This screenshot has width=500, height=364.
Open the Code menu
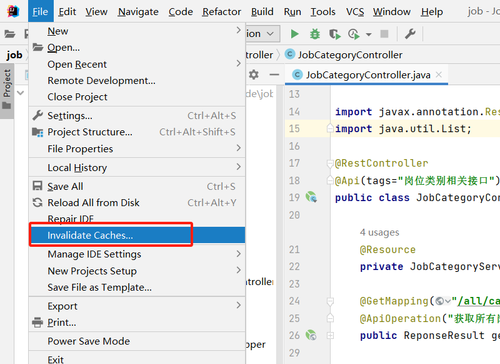(x=180, y=12)
